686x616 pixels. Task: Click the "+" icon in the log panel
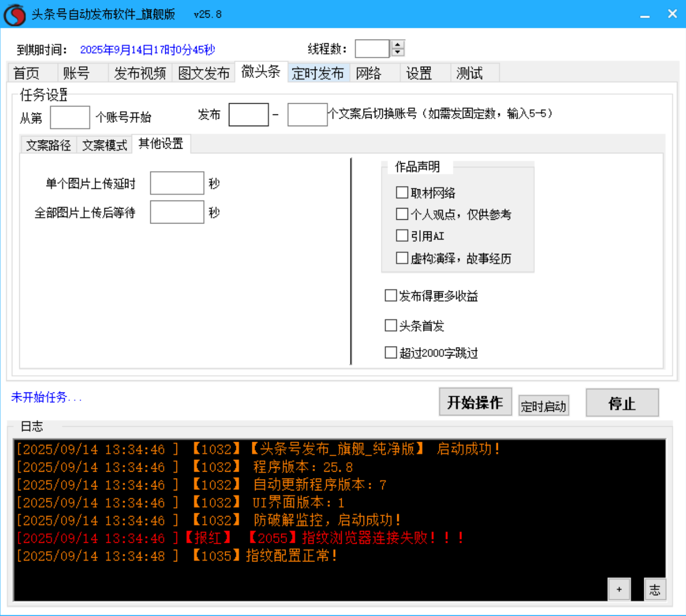619,589
